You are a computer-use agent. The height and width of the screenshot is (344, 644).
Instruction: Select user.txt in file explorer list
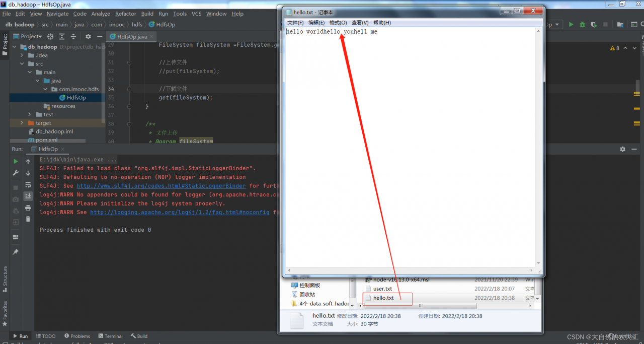point(382,289)
